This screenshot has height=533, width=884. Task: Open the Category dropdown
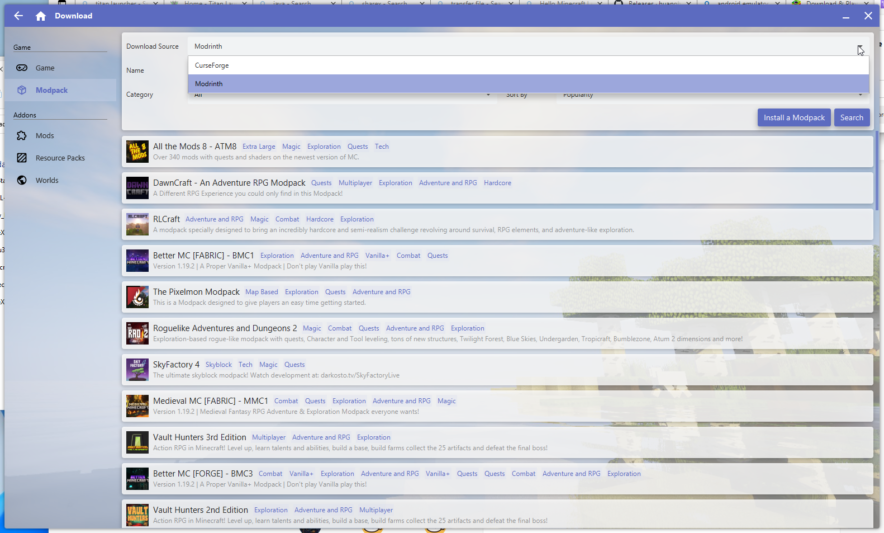[340, 96]
